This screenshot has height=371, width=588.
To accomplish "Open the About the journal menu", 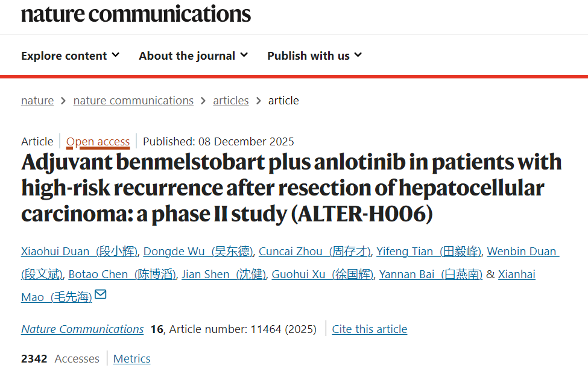I will click(x=193, y=55).
